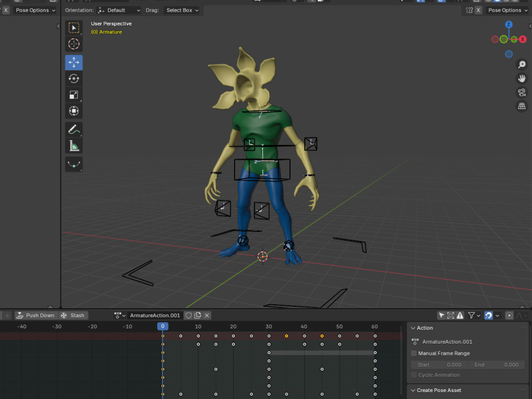Choose the Rotate tool
The width and height of the screenshot is (532, 399).
(73, 79)
